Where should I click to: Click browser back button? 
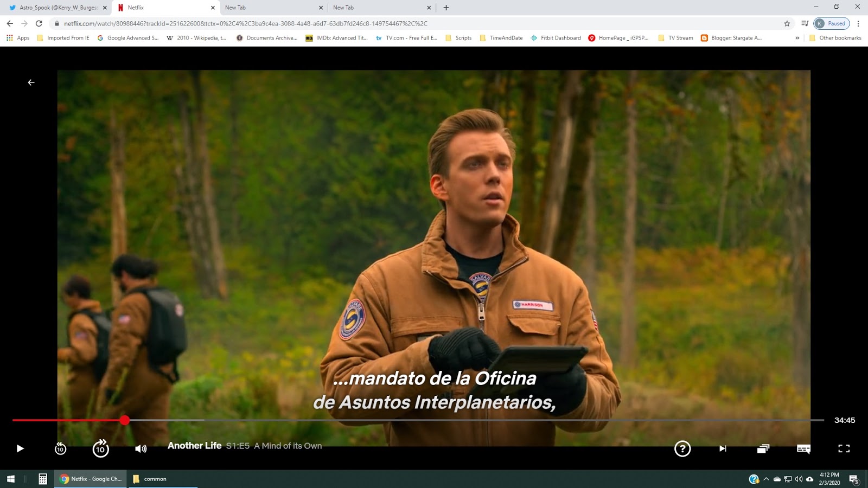coord(10,23)
